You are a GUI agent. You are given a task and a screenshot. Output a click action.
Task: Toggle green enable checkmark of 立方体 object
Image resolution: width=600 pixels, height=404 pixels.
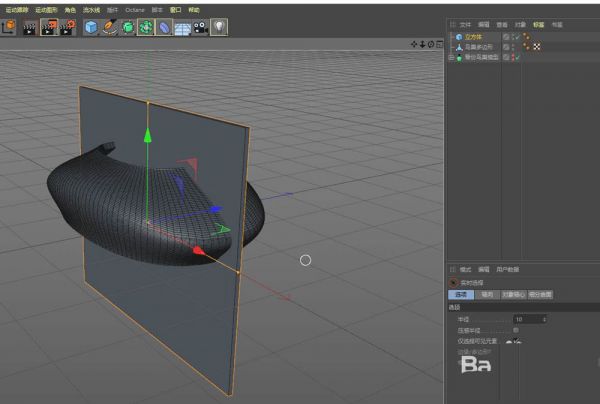518,37
